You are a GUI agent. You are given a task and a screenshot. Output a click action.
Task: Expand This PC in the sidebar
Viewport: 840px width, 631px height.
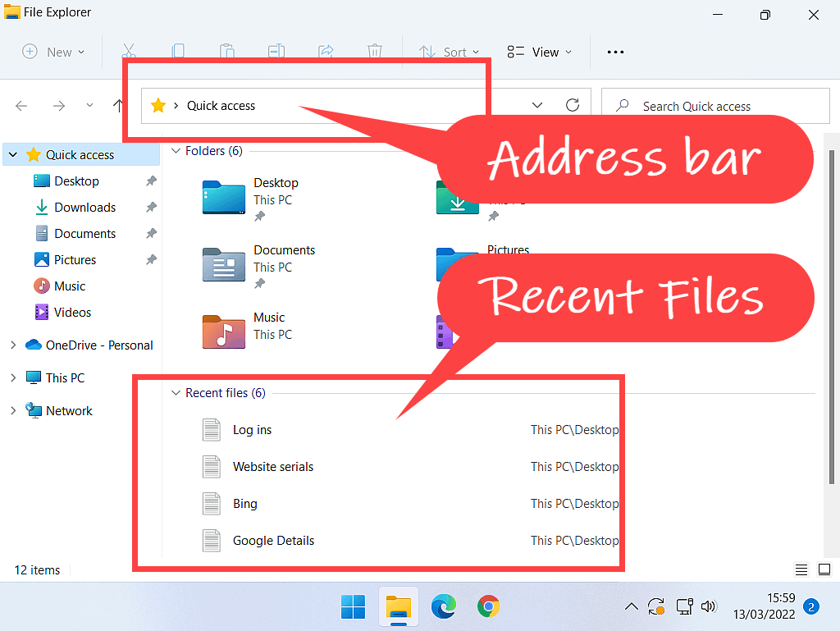[x=15, y=377]
